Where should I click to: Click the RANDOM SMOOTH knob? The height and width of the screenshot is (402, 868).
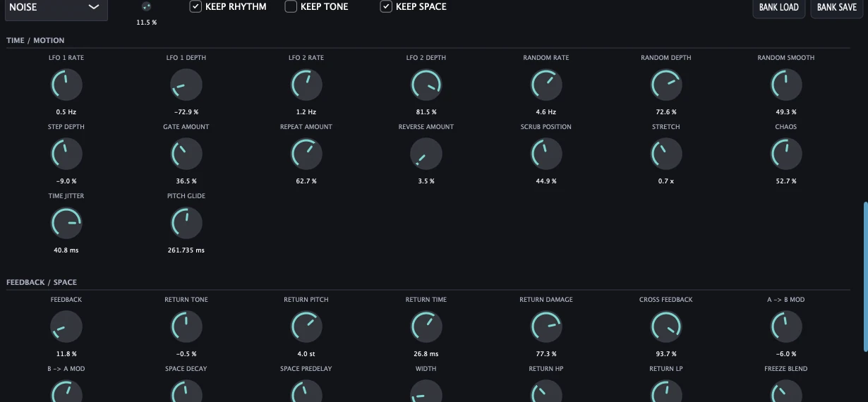coord(786,85)
